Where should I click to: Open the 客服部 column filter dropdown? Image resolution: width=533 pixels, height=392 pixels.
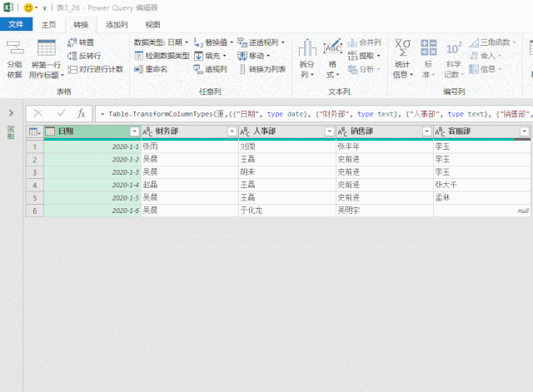[525, 131]
